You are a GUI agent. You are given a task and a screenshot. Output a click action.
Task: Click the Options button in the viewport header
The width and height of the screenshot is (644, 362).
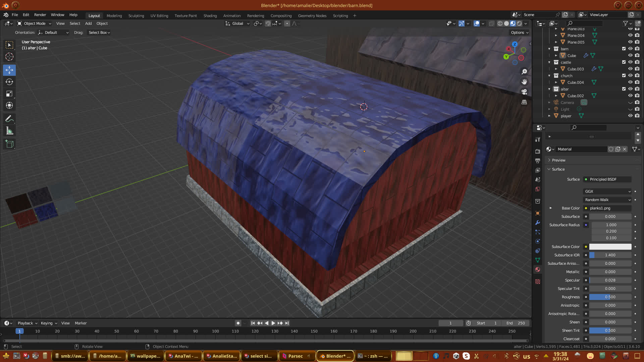(519, 33)
